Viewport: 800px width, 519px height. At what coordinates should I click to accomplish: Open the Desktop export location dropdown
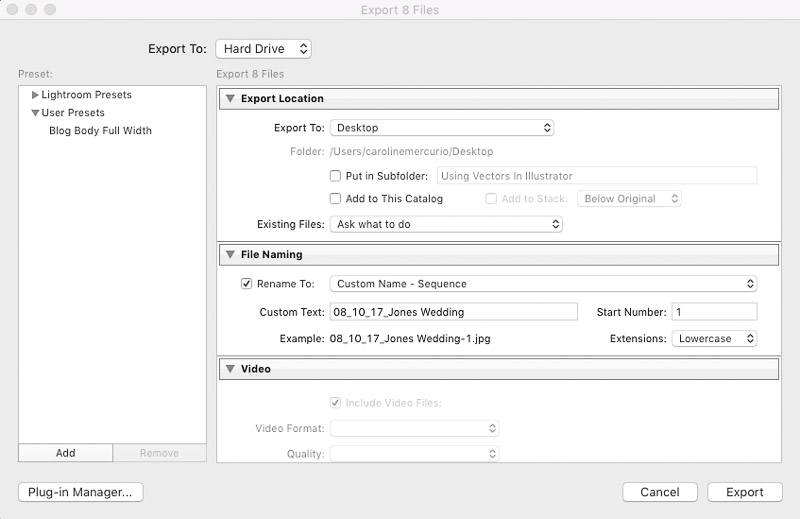(442, 128)
